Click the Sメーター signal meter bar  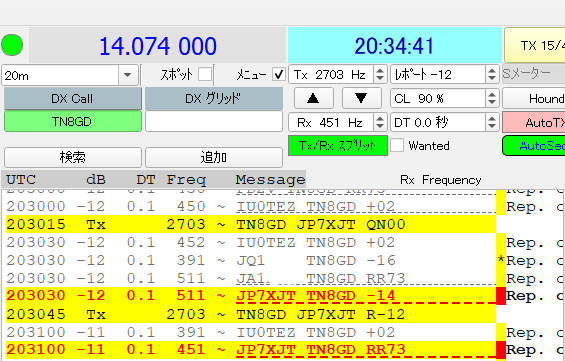(534, 74)
